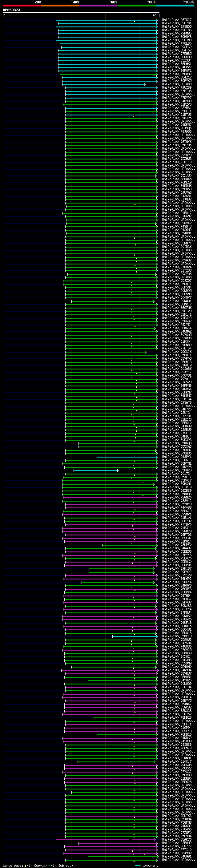Open hit UniRef100_Q9LJN8
This screenshot has width=197, height=868.
(176, 40)
